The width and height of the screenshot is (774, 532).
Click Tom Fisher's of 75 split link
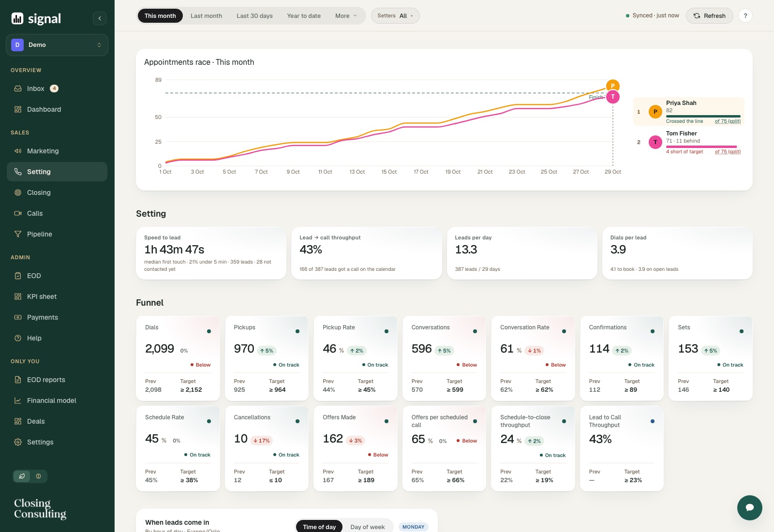pyautogui.click(x=728, y=152)
